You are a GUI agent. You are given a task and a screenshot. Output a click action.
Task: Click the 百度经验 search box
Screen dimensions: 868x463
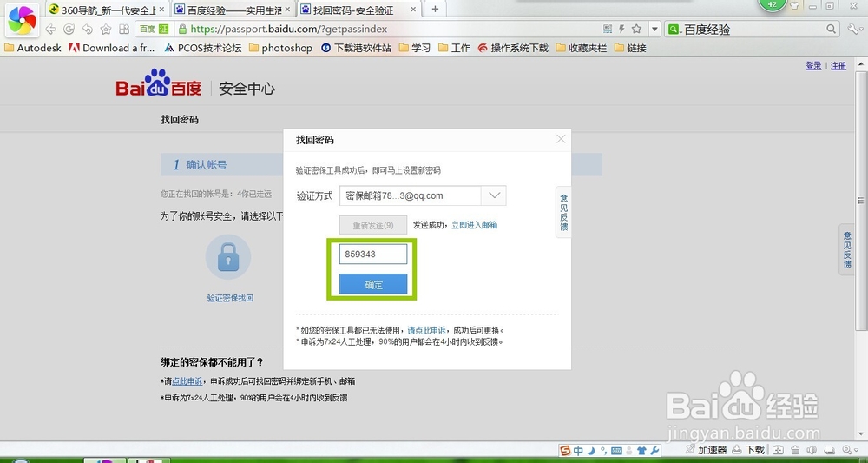[x=753, y=30]
